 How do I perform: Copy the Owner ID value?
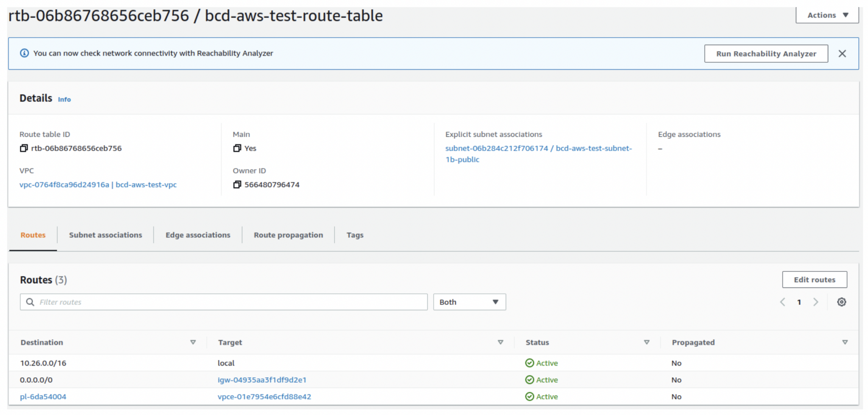click(237, 184)
